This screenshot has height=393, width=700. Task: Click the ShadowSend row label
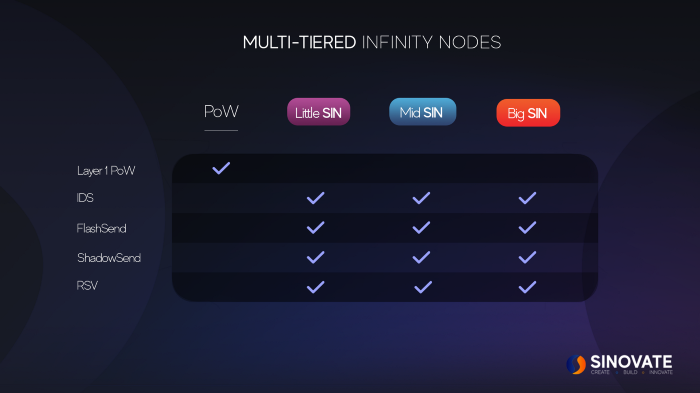click(x=109, y=258)
